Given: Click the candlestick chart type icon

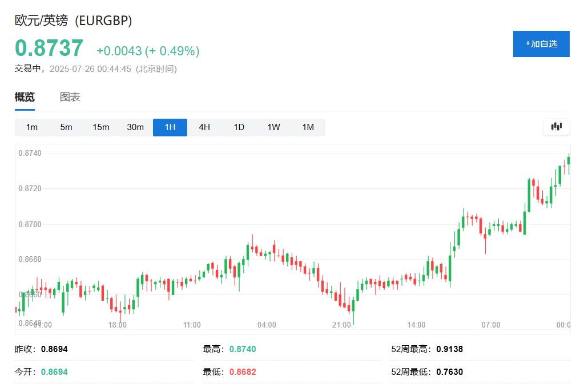Looking at the screenshot, I should (x=557, y=127).
